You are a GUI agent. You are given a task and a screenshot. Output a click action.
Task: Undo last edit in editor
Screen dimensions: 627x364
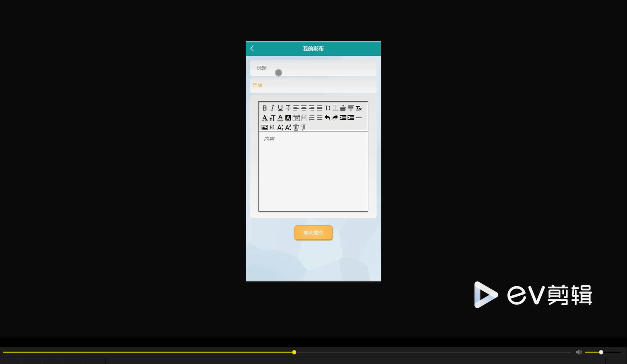[328, 118]
